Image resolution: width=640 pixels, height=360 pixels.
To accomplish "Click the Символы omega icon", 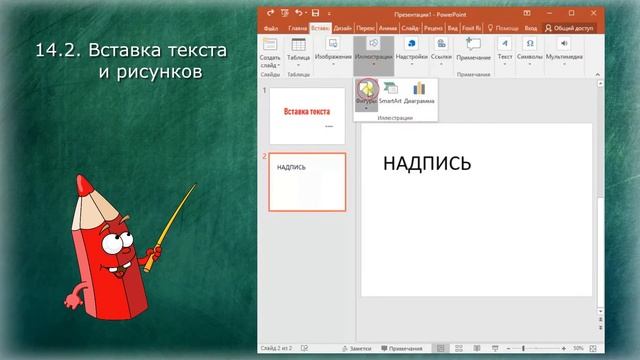I will tap(530, 43).
